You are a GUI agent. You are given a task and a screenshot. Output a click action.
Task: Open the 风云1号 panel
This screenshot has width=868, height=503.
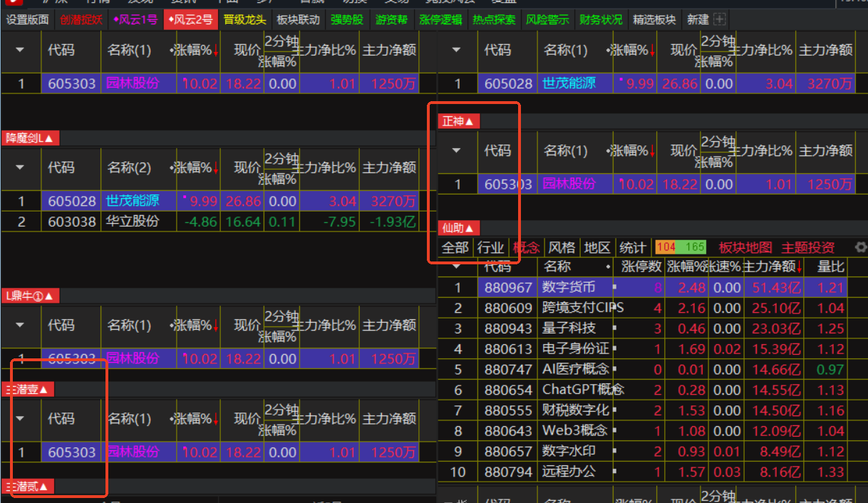point(135,19)
